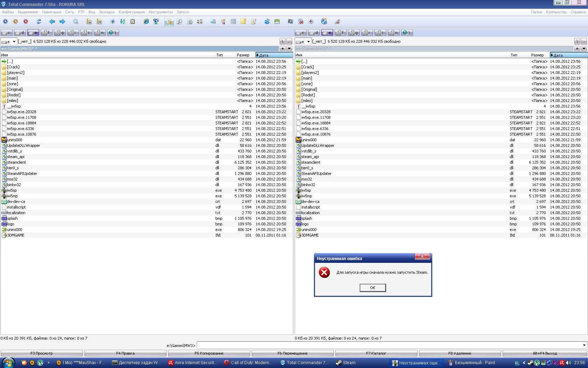
Task: Open the Internet Explorer toolbar icon
Action: click(x=146, y=22)
